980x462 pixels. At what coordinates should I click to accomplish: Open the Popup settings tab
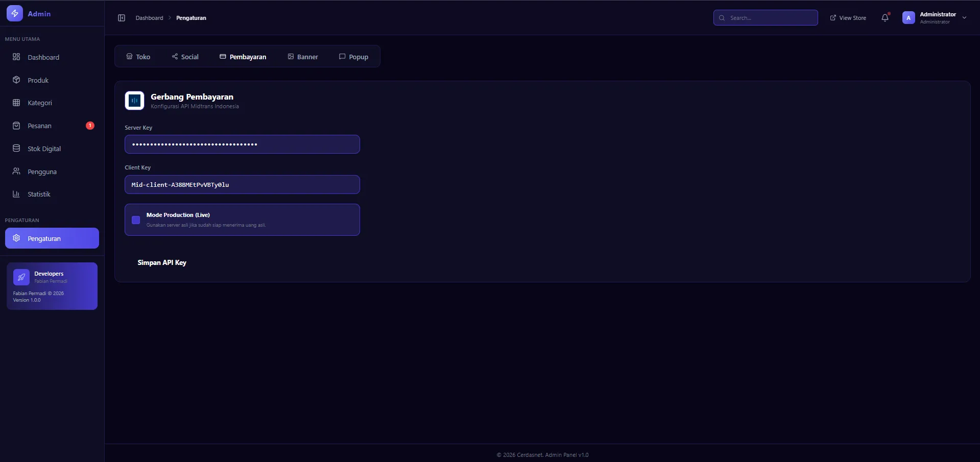353,57
